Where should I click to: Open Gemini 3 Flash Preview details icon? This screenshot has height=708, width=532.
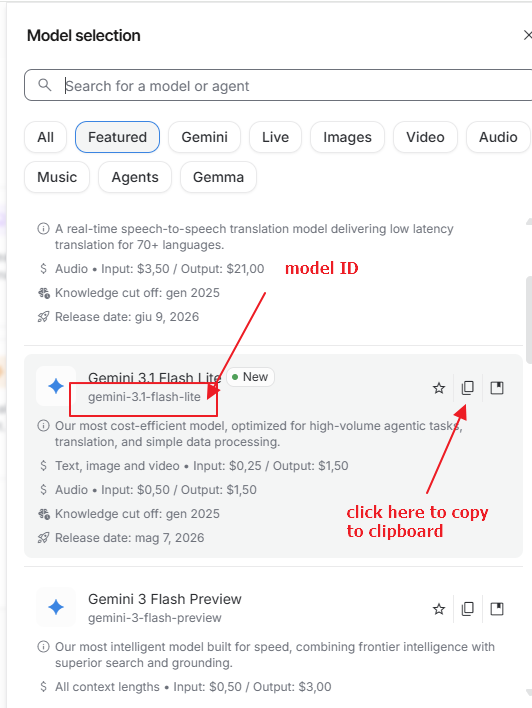coord(497,609)
